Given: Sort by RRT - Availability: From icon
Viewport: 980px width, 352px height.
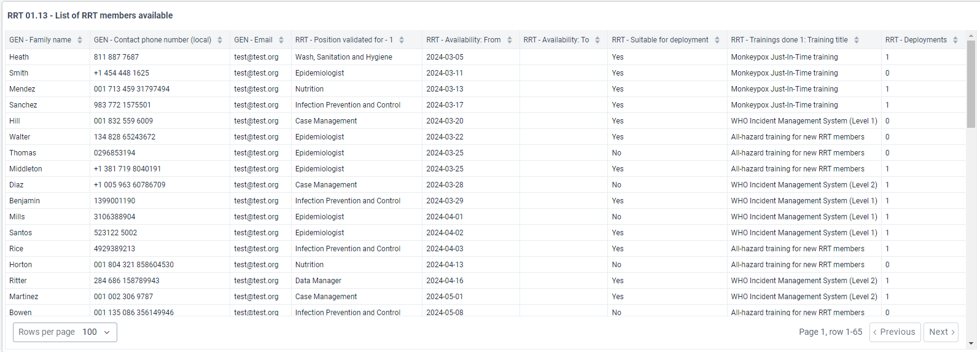Looking at the screenshot, I should [510, 40].
